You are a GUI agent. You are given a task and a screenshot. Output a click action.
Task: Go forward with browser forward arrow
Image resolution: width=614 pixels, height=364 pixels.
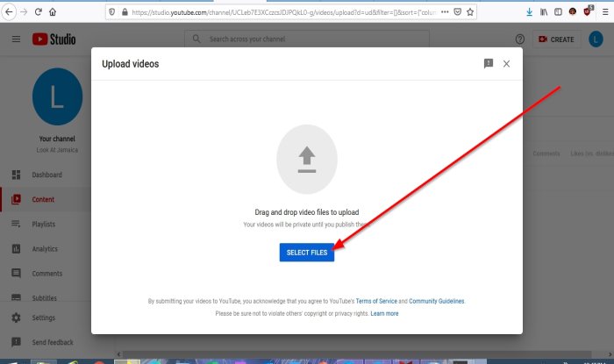(24, 12)
